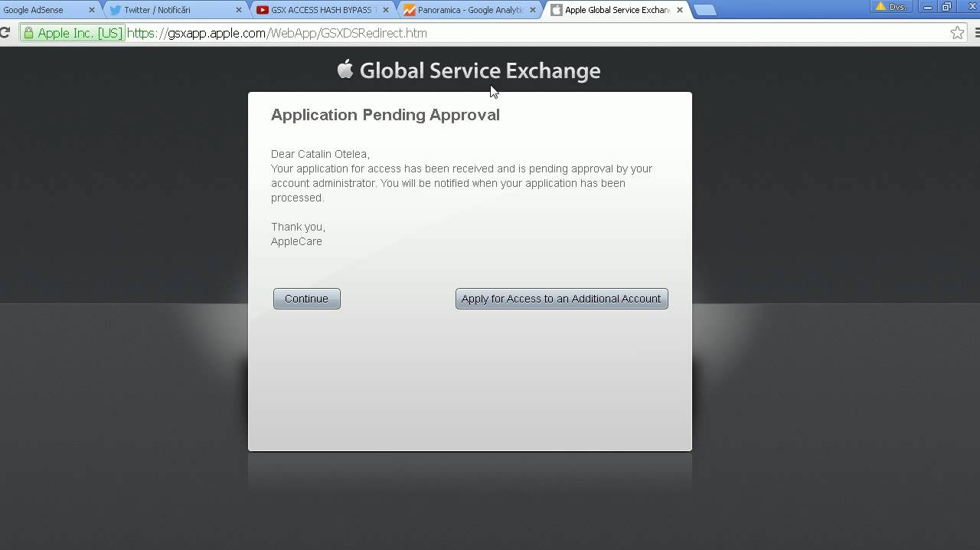The width and height of the screenshot is (980, 550).
Task: Restore down the Chrome window
Action: pos(946,7)
